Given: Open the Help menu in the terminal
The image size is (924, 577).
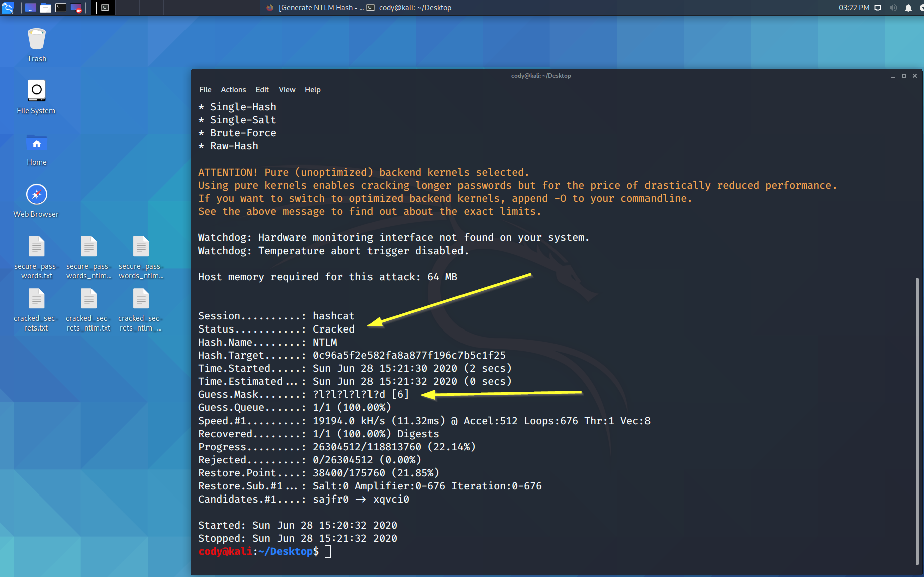Looking at the screenshot, I should click(312, 90).
